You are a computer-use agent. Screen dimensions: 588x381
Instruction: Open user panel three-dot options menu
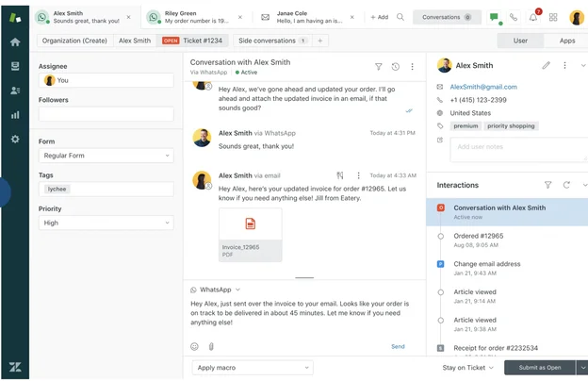pyautogui.click(x=564, y=65)
